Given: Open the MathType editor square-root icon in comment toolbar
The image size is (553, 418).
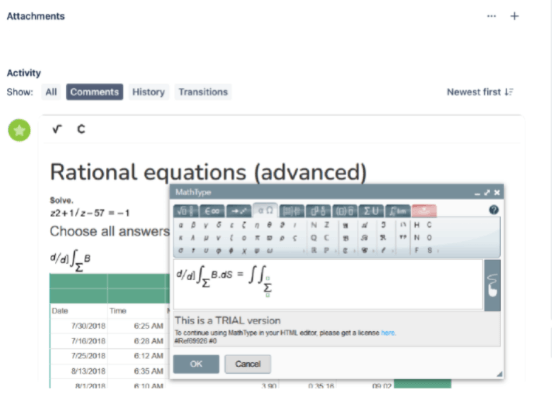Looking at the screenshot, I should [57, 129].
